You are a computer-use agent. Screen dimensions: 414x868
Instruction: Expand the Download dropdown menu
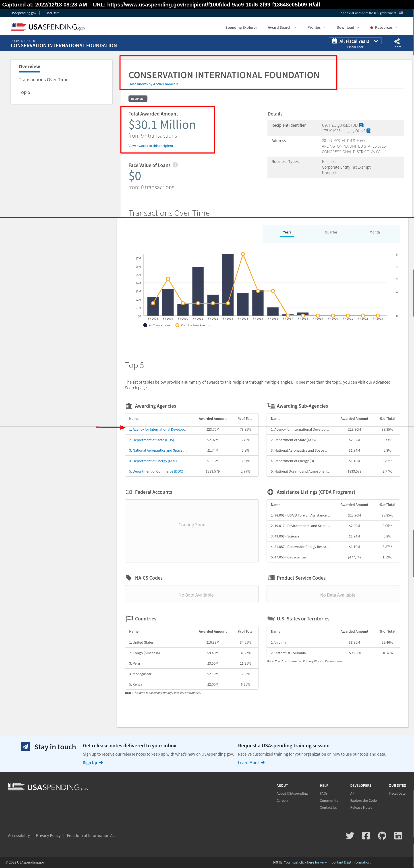pos(348,27)
